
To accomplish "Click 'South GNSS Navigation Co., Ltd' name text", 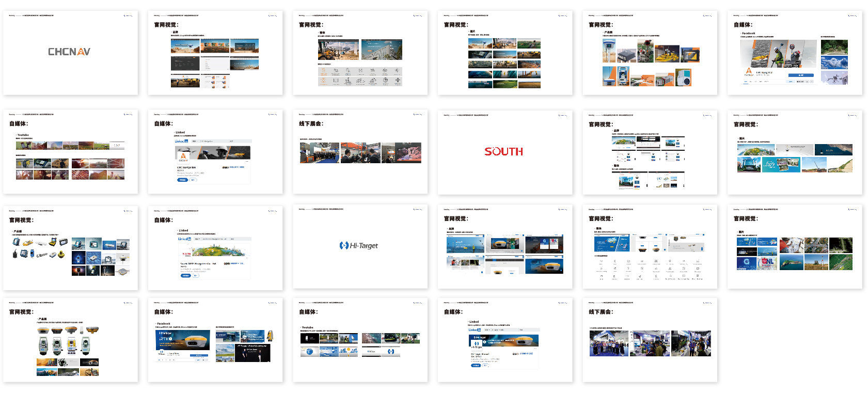I will tap(198, 264).
